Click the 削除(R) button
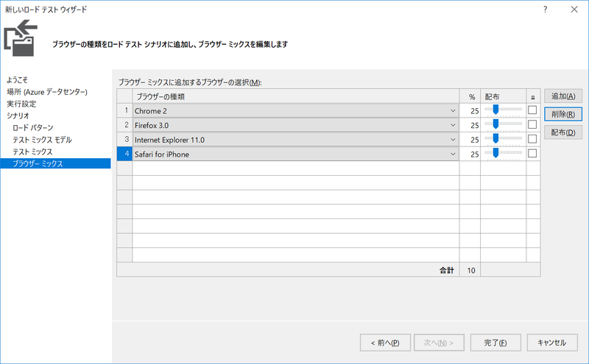This screenshot has width=589, height=364. pyautogui.click(x=563, y=114)
